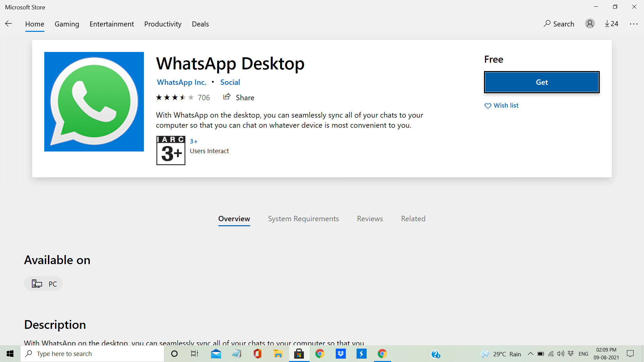Click the IARC 3+ rating badge
The width and height of the screenshot is (644, 362).
pyautogui.click(x=171, y=150)
